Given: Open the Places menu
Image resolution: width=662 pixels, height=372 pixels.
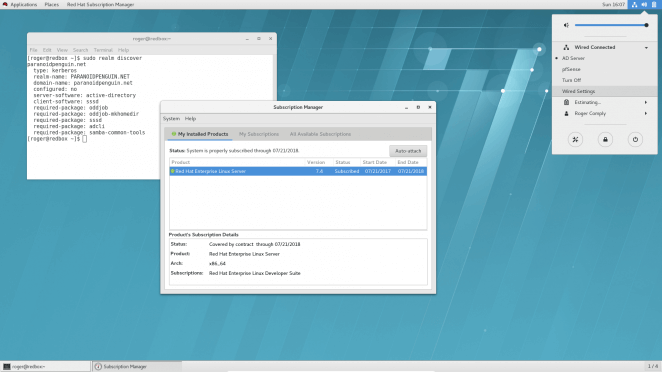Looking at the screenshot, I should pyautogui.click(x=52, y=4).
